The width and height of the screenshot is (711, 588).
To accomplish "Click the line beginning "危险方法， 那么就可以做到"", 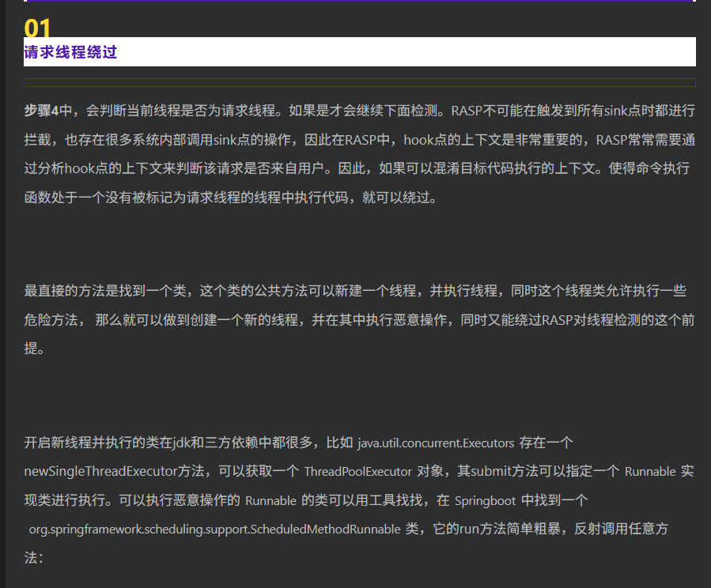I will click(x=360, y=320).
